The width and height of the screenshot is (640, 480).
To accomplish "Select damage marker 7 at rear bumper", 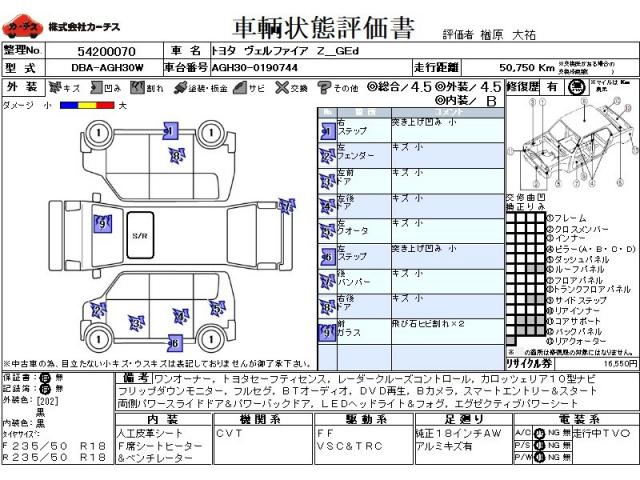I will (x=287, y=206).
